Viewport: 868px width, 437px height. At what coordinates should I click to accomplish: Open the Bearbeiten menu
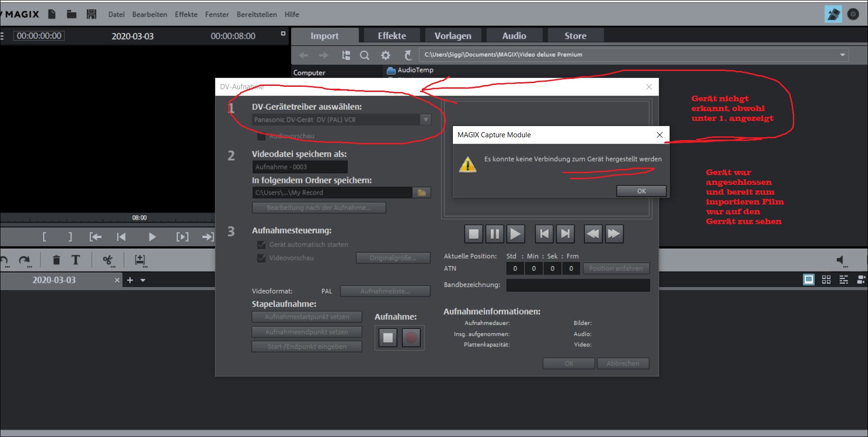[149, 14]
